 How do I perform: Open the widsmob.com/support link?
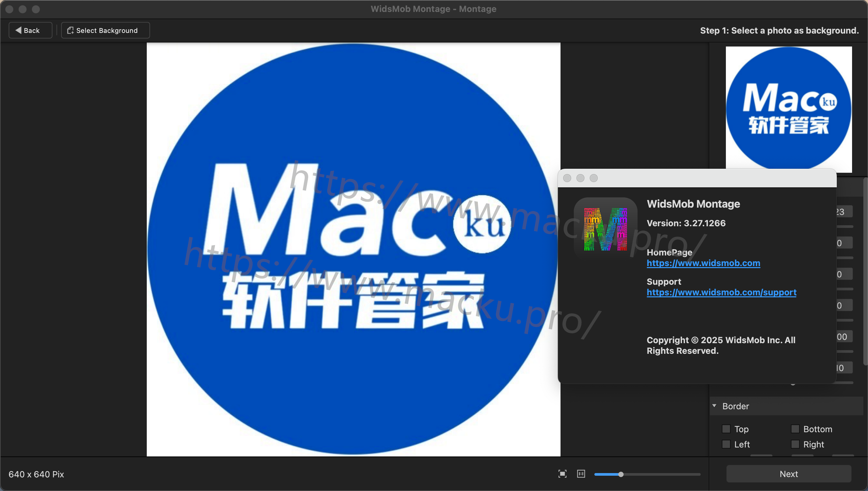pos(721,292)
